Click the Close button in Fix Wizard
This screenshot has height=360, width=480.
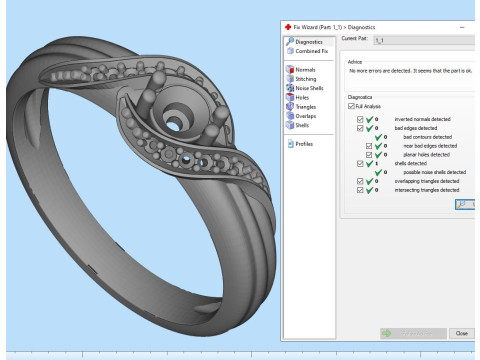tap(462, 333)
